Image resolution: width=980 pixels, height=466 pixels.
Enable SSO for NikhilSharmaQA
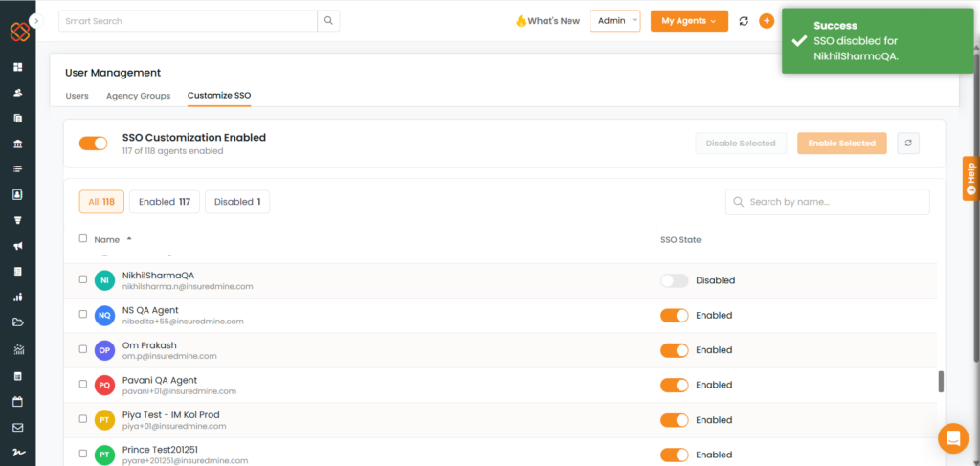pos(675,280)
